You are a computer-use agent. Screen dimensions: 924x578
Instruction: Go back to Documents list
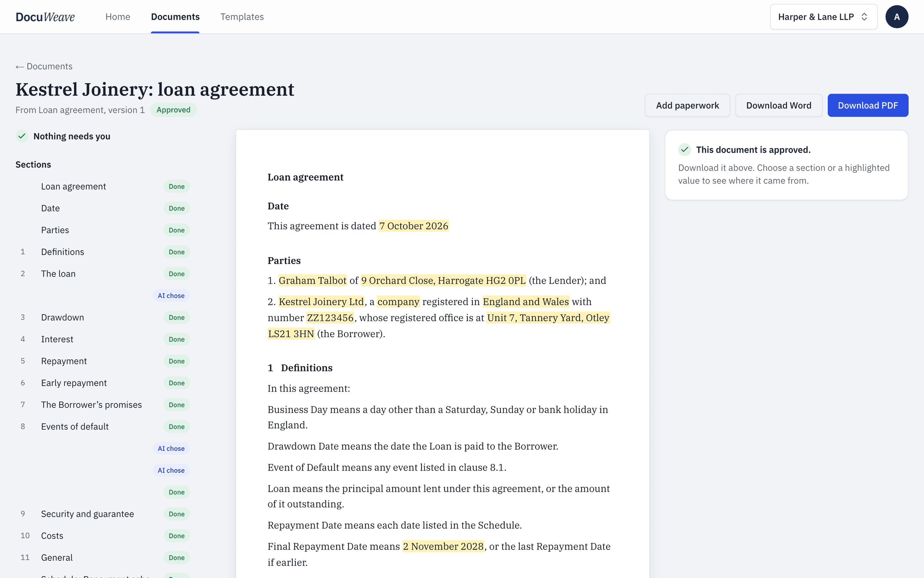point(44,66)
